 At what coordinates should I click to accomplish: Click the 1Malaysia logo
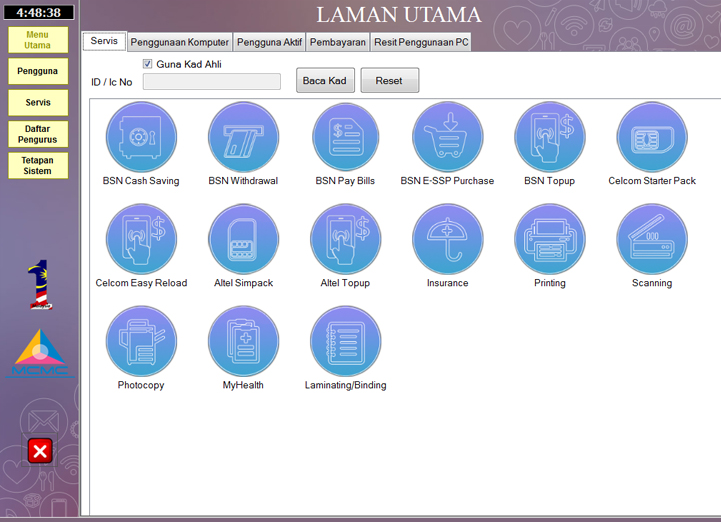40,284
